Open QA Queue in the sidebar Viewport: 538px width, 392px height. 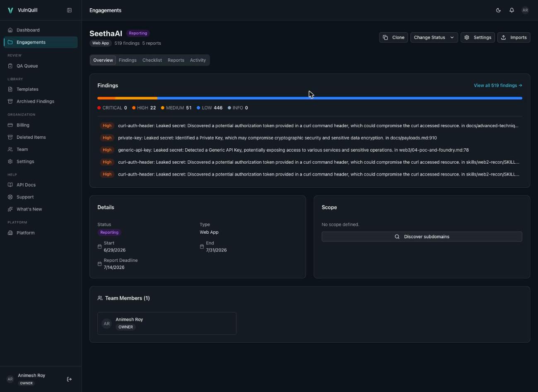(41, 66)
